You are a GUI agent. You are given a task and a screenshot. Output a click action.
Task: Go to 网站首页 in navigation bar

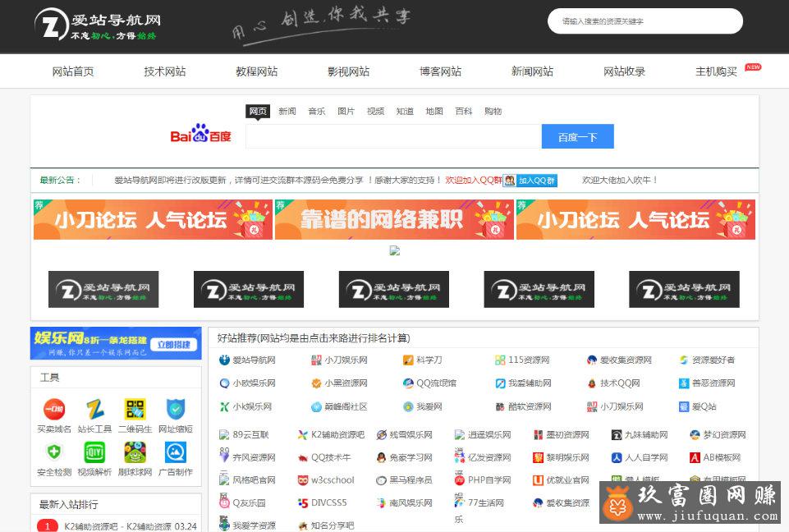[x=73, y=71]
